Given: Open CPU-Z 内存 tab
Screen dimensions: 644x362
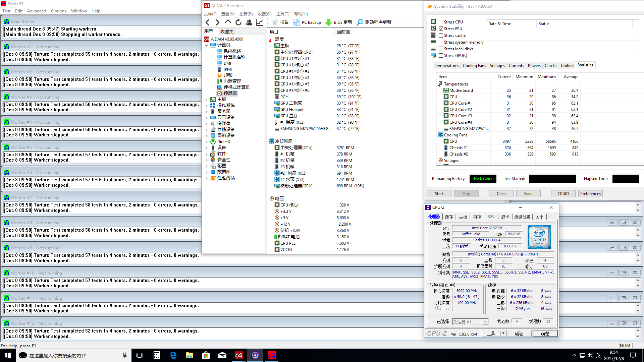Looking at the screenshot, I should (x=477, y=217).
